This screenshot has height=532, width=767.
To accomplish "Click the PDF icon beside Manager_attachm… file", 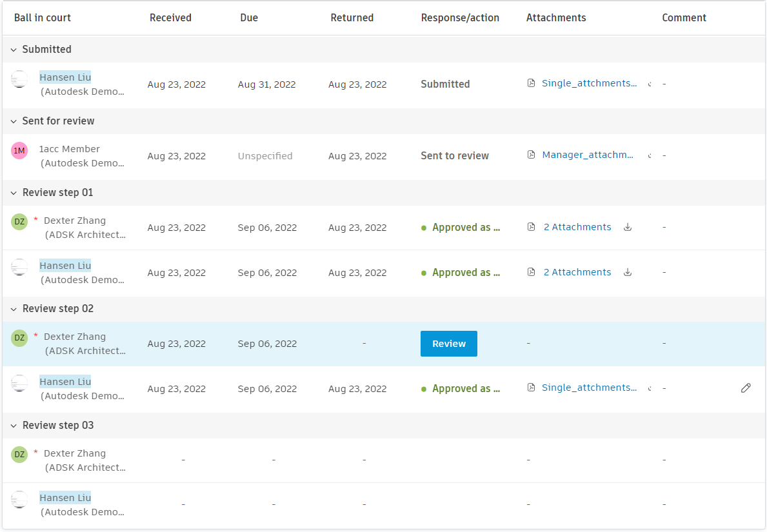I will pyautogui.click(x=532, y=155).
